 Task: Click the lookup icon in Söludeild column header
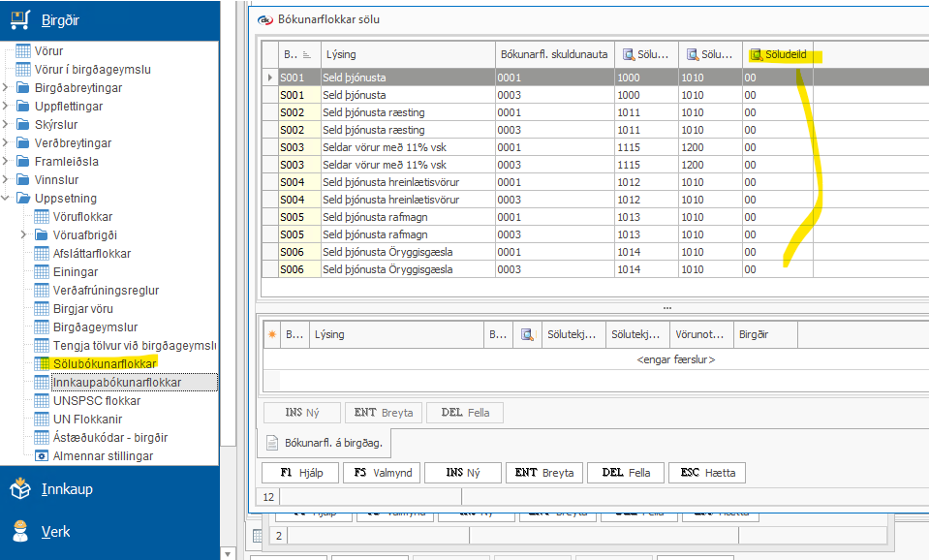(756, 54)
